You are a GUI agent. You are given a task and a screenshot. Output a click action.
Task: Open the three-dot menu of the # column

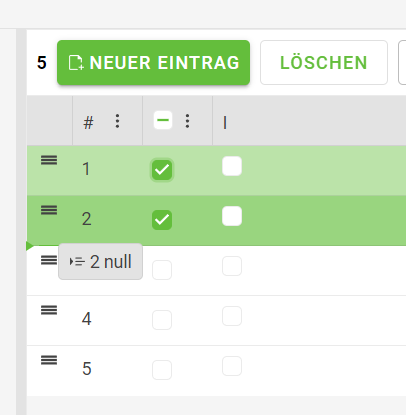pos(117,121)
